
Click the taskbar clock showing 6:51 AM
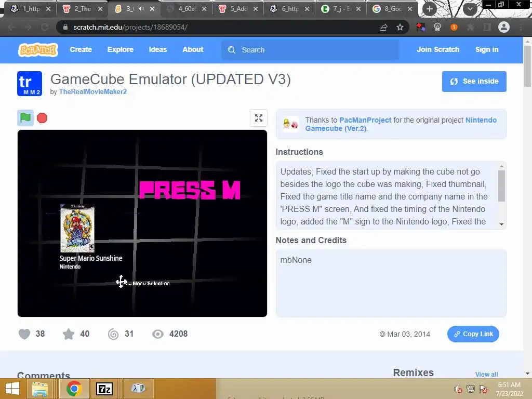[509, 389]
